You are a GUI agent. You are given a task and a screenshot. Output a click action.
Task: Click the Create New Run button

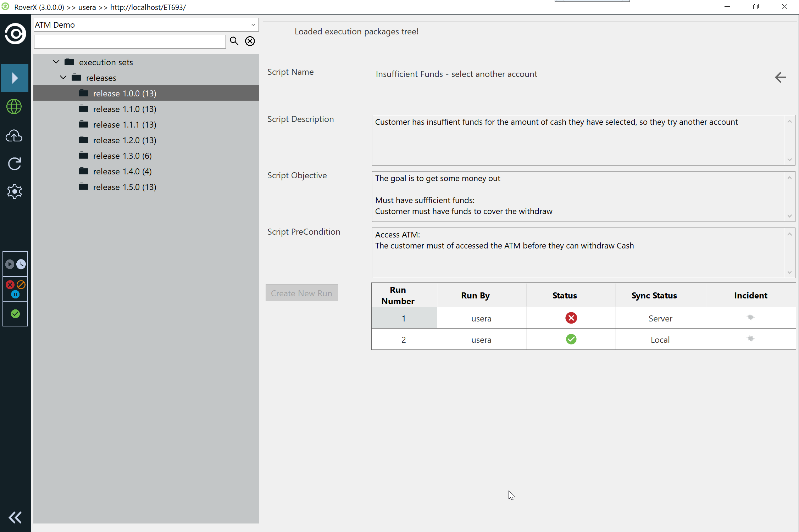pyautogui.click(x=301, y=293)
